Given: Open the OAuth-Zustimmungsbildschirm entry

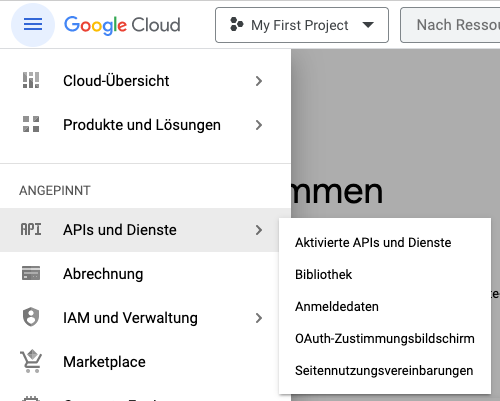Looking at the screenshot, I should pos(385,338).
